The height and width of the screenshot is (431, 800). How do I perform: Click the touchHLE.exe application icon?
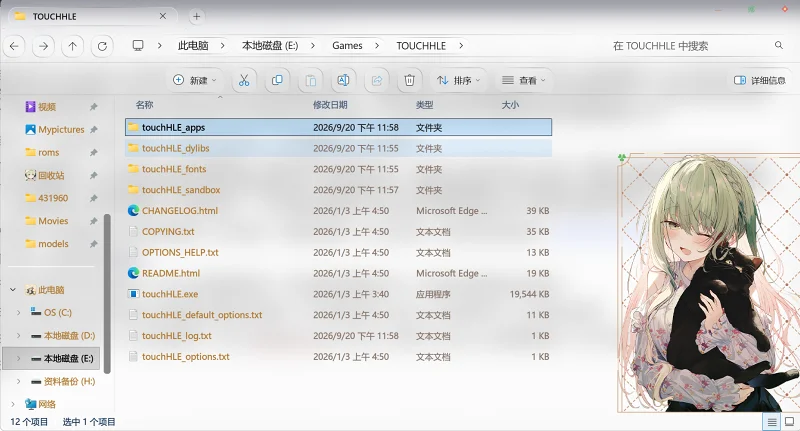(133, 294)
